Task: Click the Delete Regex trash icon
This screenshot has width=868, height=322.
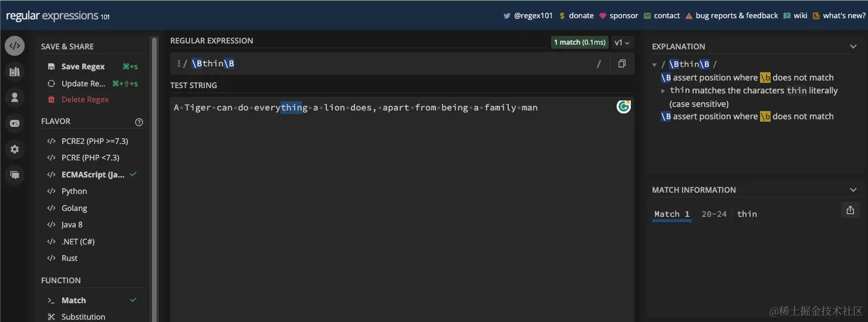Action: [x=51, y=99]
